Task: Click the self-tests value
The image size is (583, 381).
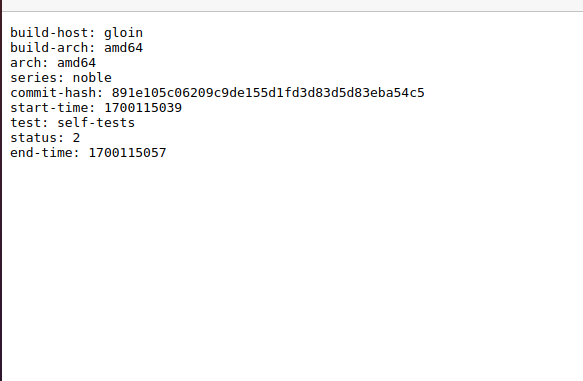Action: (96, 123)
